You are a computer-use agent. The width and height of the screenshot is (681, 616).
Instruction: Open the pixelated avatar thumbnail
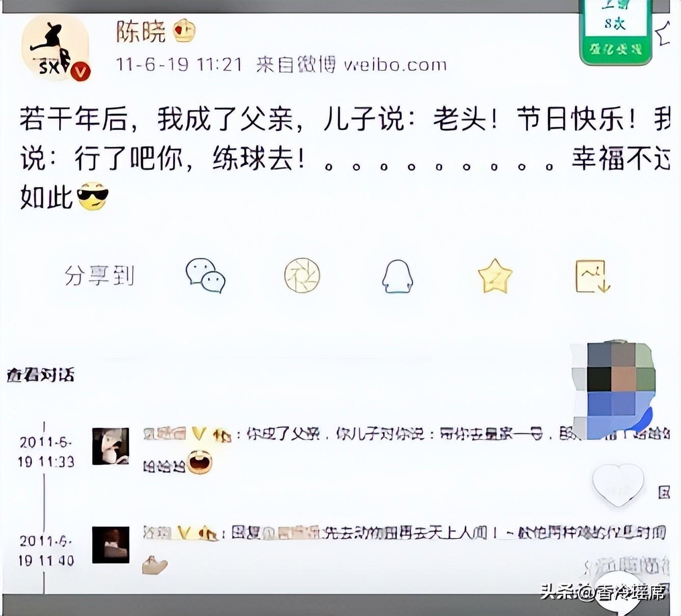[613, 390]
